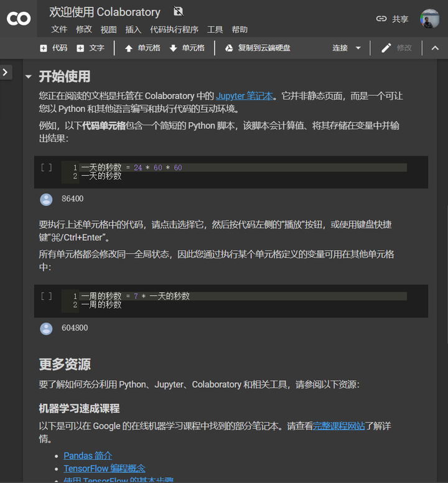This screenshot has width=448, height=483.
Task: Open the 文件 menu
Action: point(59,30)
